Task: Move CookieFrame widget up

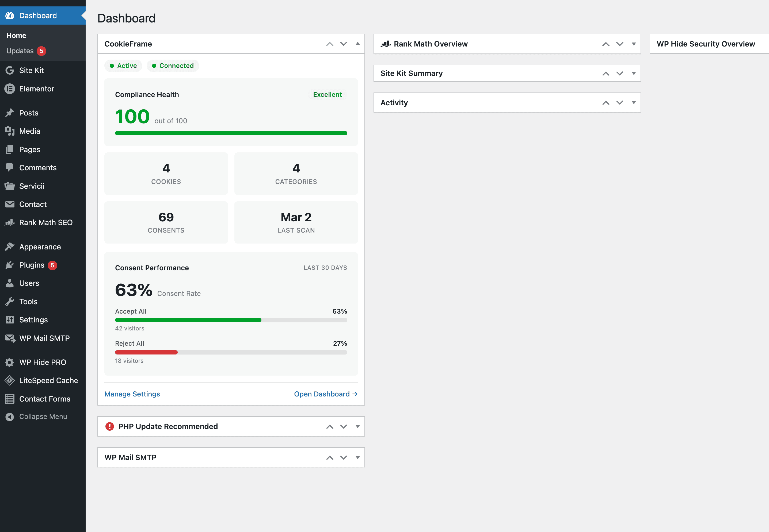Action: [330, 44]
